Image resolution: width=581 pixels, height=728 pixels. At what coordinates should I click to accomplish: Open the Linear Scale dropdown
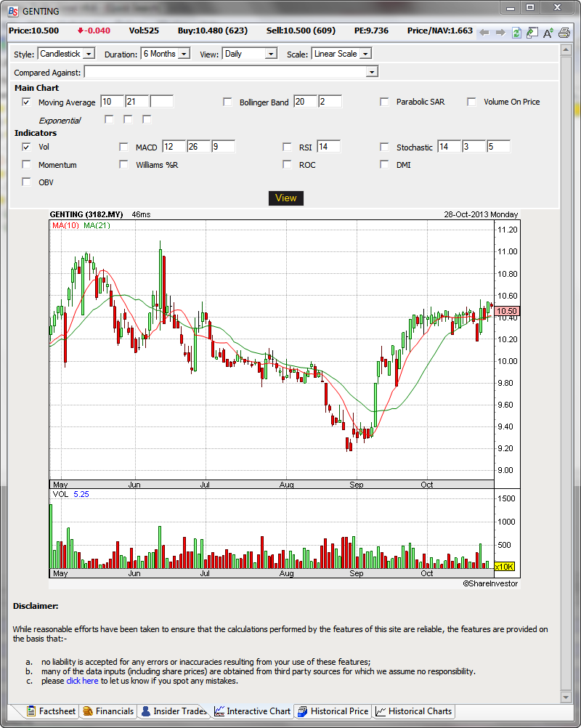click(341, 54)
